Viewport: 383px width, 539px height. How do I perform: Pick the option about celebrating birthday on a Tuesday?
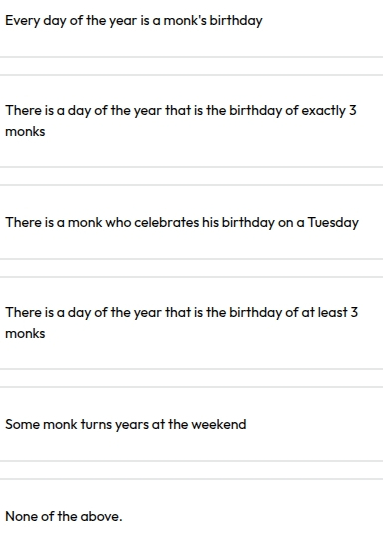pos(192,222)
